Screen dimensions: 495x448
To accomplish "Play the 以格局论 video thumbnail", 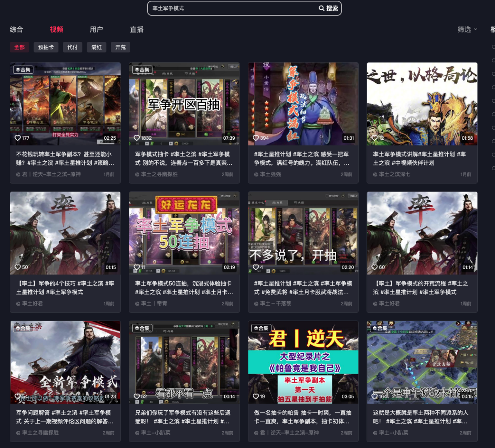I will tap(422, 104).
